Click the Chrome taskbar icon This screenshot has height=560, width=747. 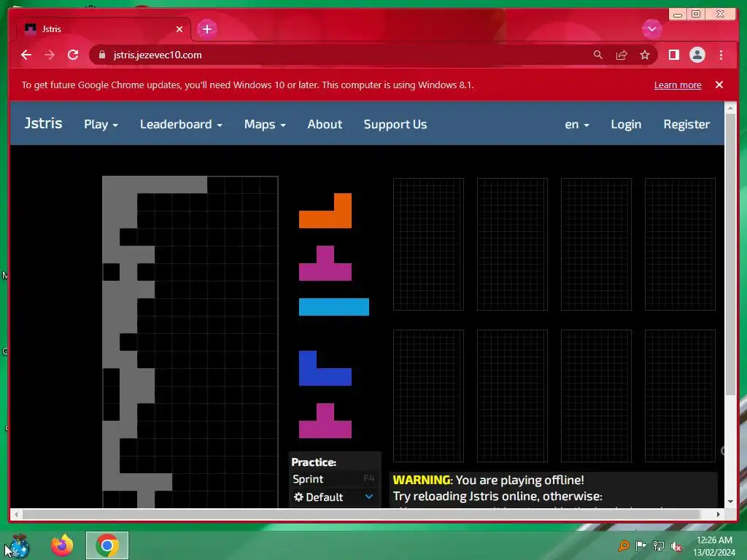tap(107, 545)
